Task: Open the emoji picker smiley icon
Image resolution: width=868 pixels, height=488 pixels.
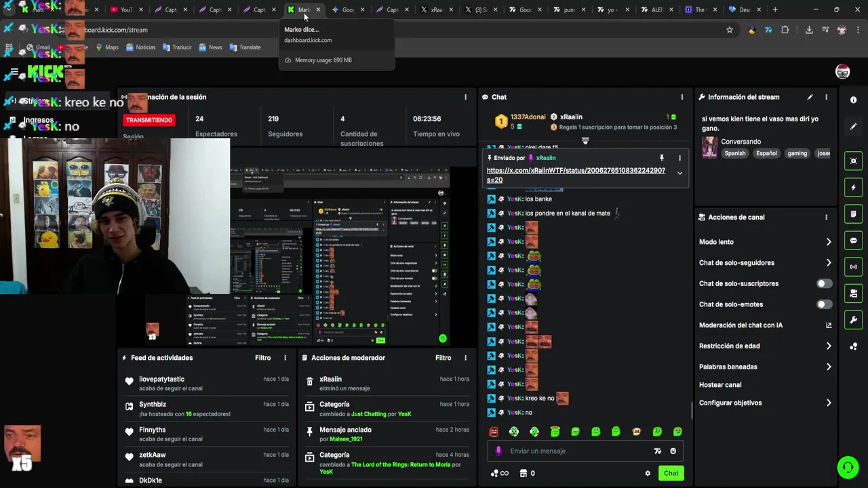Action: [x=673, y=451]
